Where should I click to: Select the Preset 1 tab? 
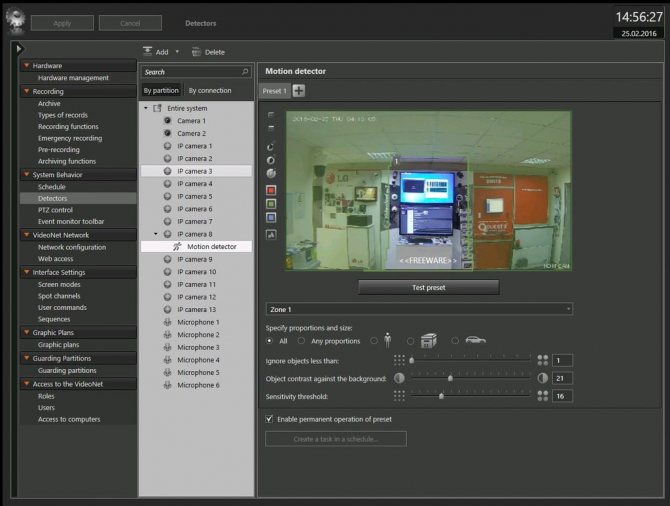275,91
